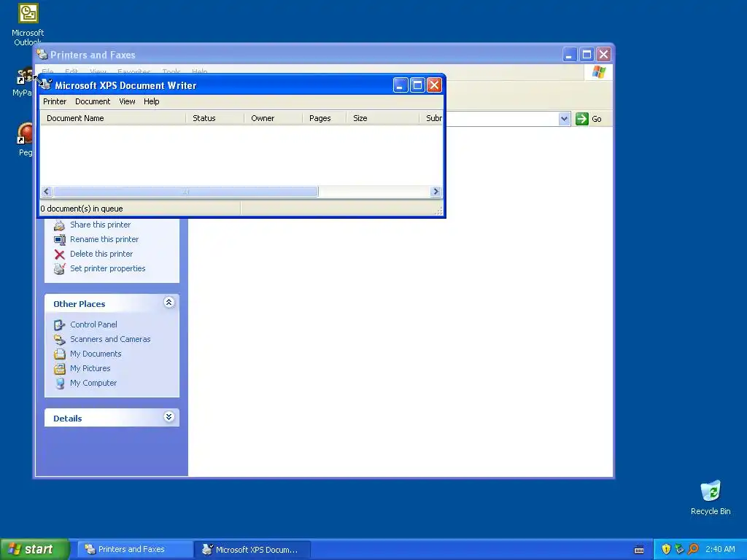Sort queue by Document Name column

(113, 118)
